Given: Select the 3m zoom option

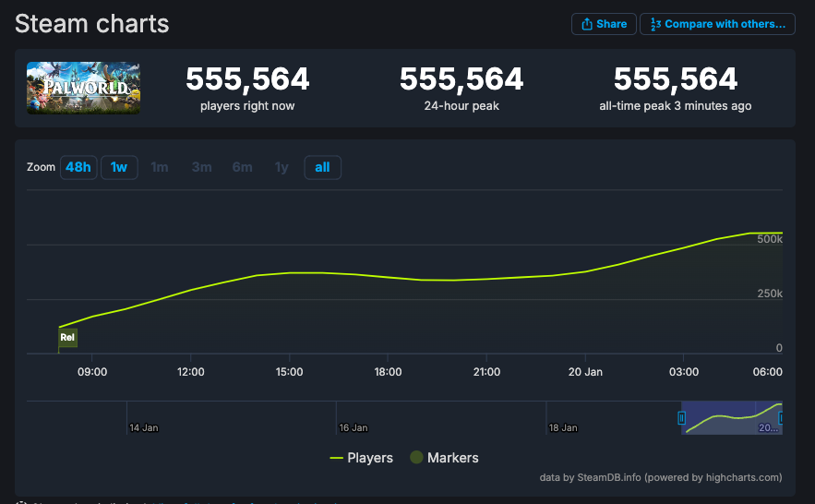Looking at the screenshot, I should [x=201, y=167].
